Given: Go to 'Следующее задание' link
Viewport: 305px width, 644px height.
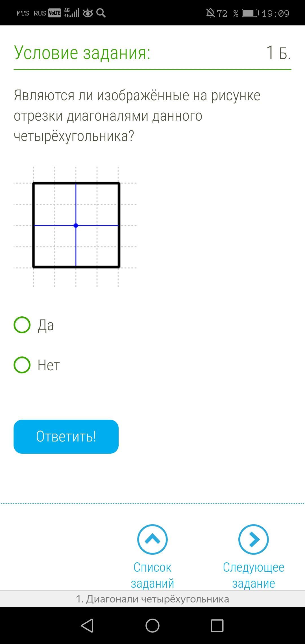Looking at the screenshot, I should (253, 575).
